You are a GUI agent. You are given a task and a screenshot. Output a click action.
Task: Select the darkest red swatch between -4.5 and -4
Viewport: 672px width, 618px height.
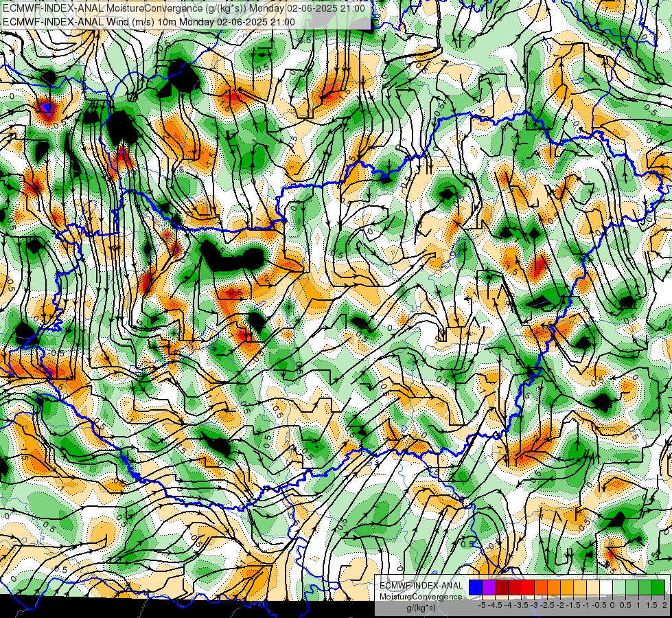coord(502,588)
